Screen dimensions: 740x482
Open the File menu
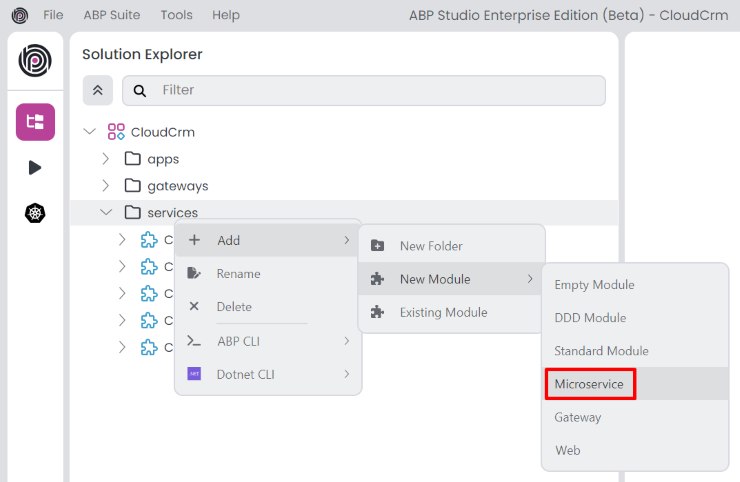click(53, 15)
